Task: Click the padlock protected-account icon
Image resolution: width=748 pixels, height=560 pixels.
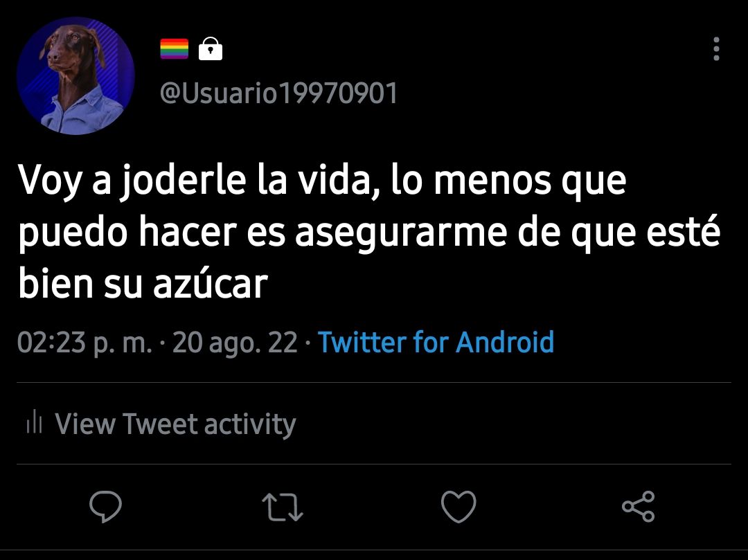Action: tap(211, 48)
